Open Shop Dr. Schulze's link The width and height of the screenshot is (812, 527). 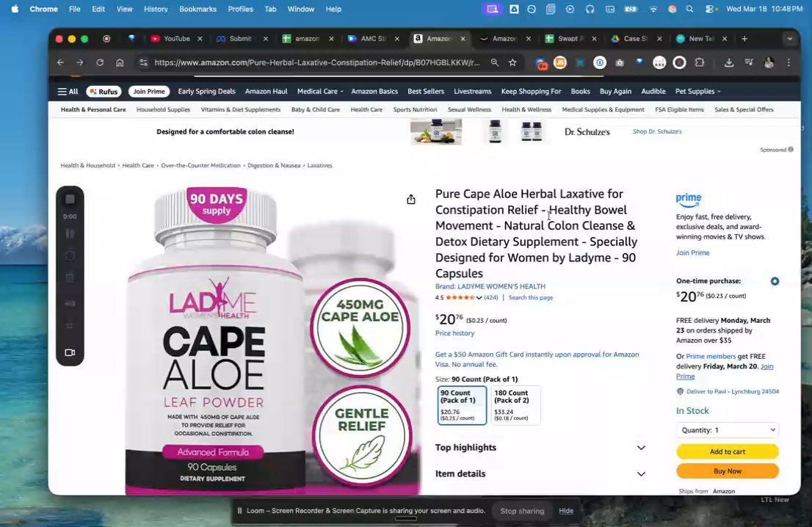point(656,131)
